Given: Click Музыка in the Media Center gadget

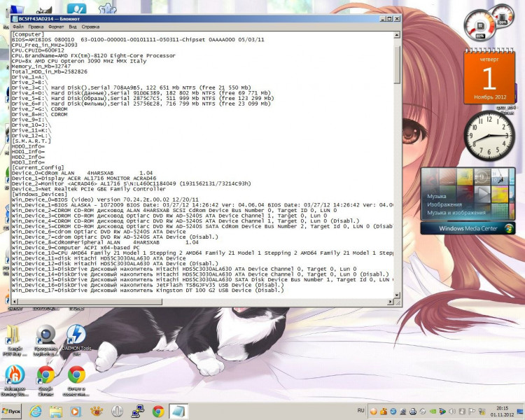Looking at the screenshot, I should coord(437,196).
